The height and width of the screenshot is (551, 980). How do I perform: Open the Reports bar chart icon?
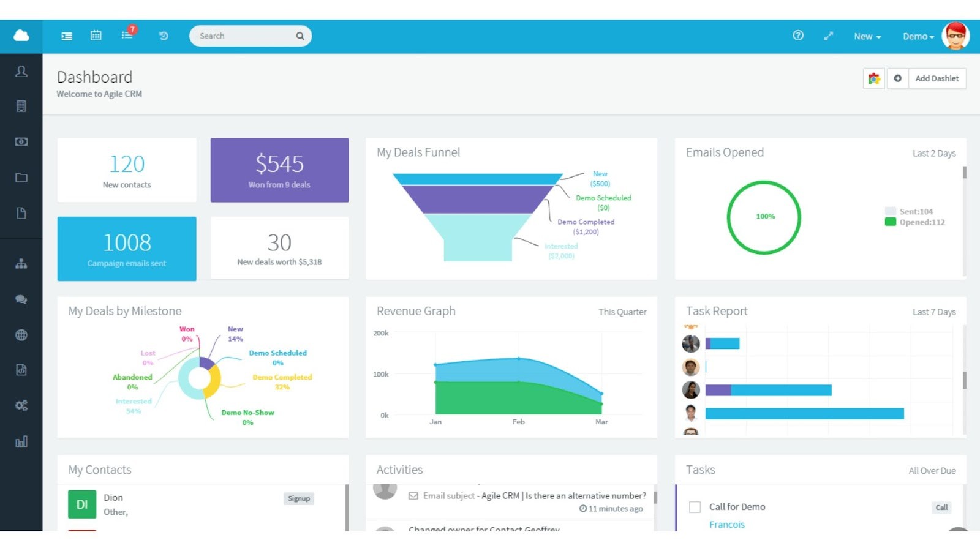pos(21,441)
